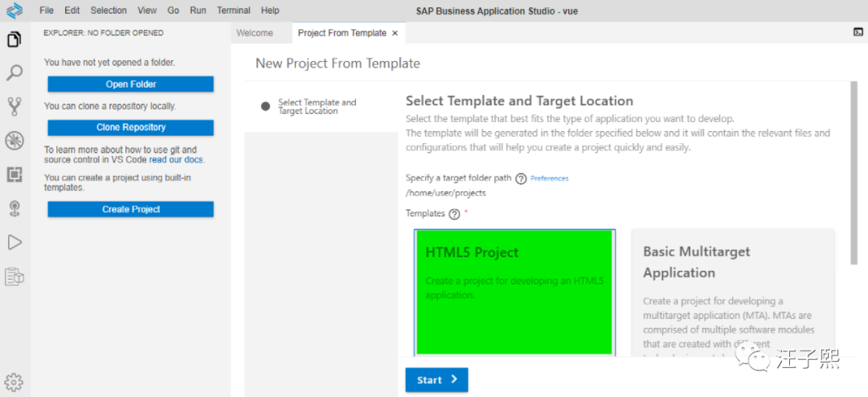This screenshot has width=868, height=397.
Task: Click the help icon next to Templates
Action: [x=454, y=214]
